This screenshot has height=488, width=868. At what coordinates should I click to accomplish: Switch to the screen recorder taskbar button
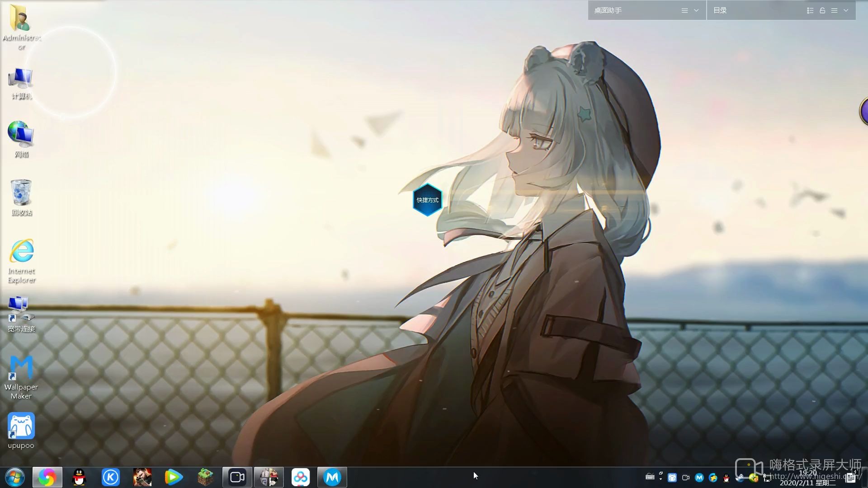(237, 477)
